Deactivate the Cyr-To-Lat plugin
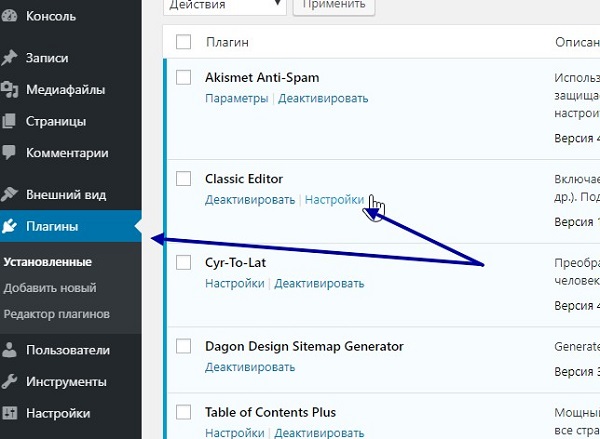 point(319,283)
